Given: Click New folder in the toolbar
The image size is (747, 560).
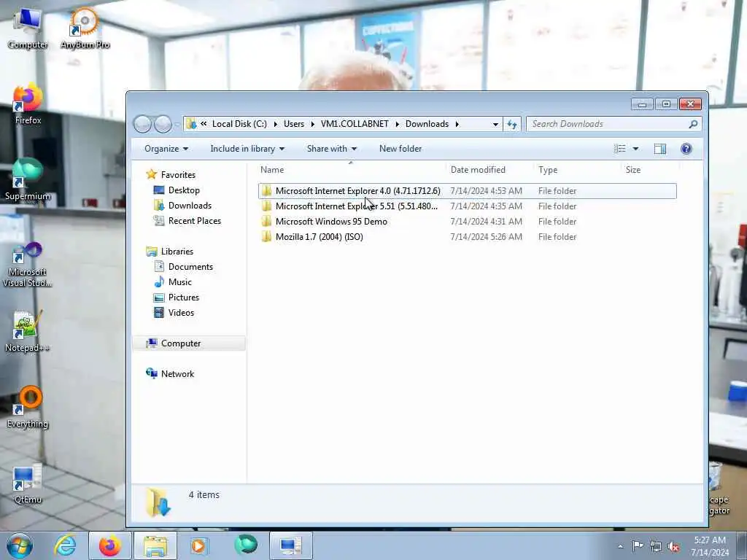Looking at the screenshot, I should click(x=400, y=149).
